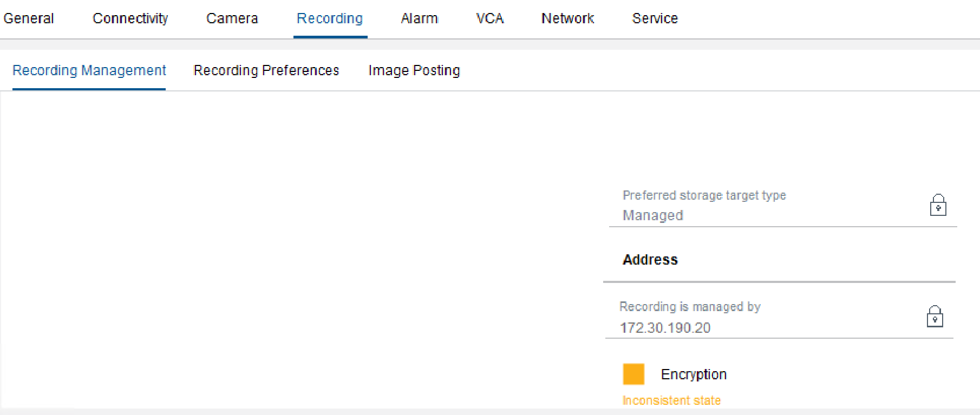The image size is (980, 415).
Task: Go to the Camera tab
Action: (232, 18)
